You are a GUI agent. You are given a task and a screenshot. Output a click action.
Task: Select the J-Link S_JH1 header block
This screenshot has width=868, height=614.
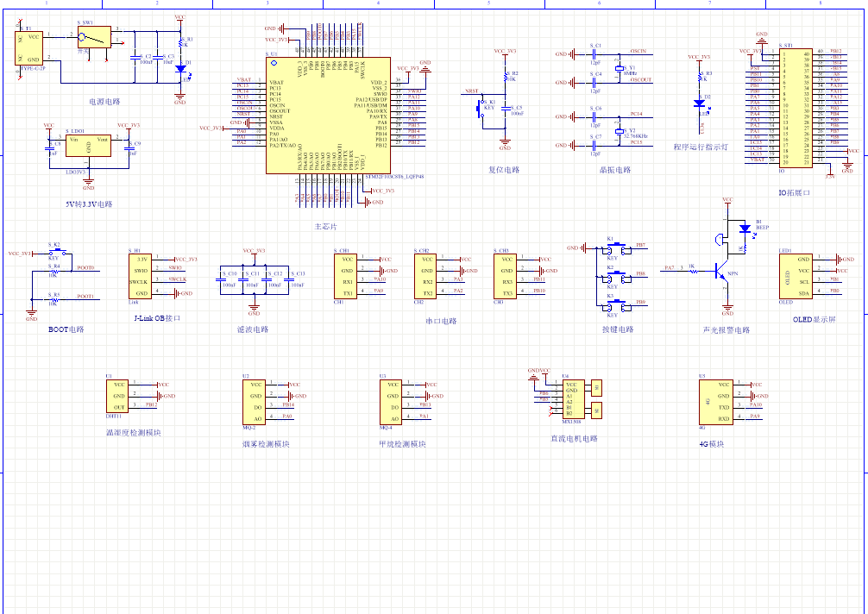tap(142, 276)
